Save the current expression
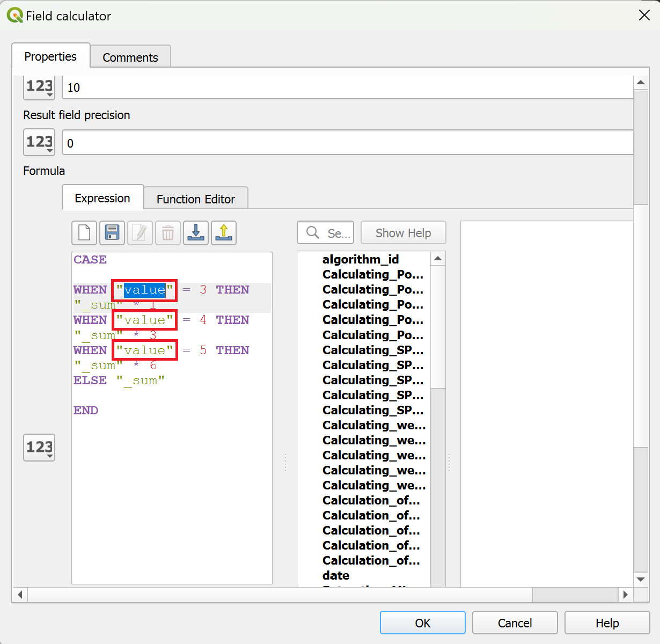The height and width of the screenshot is (644, 660). [x=112, y=232]
